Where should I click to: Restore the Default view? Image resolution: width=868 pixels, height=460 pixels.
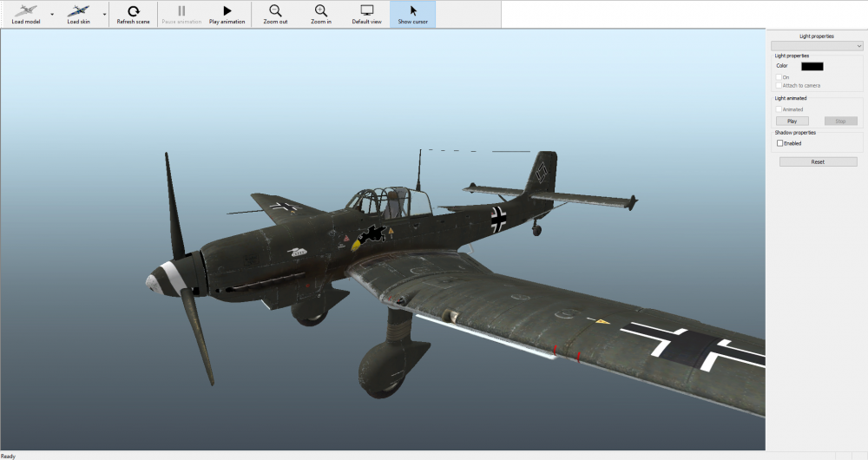tap(366, 15)
